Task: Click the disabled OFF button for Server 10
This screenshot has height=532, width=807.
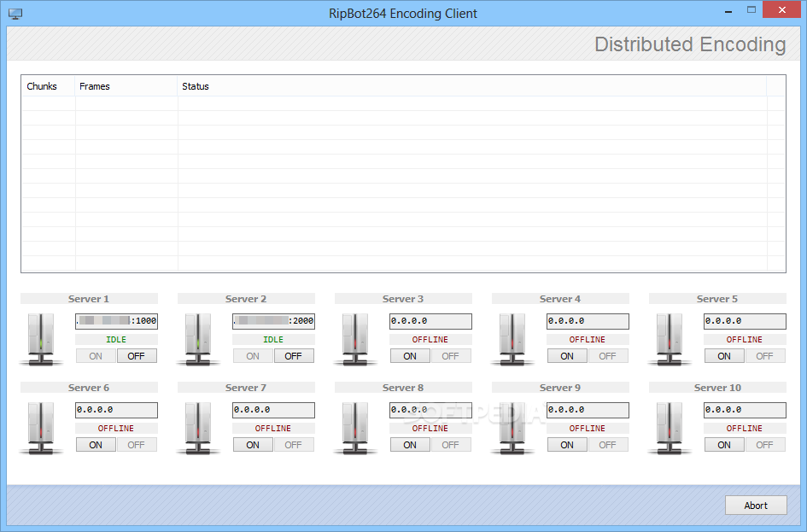Action: (765, 445)
